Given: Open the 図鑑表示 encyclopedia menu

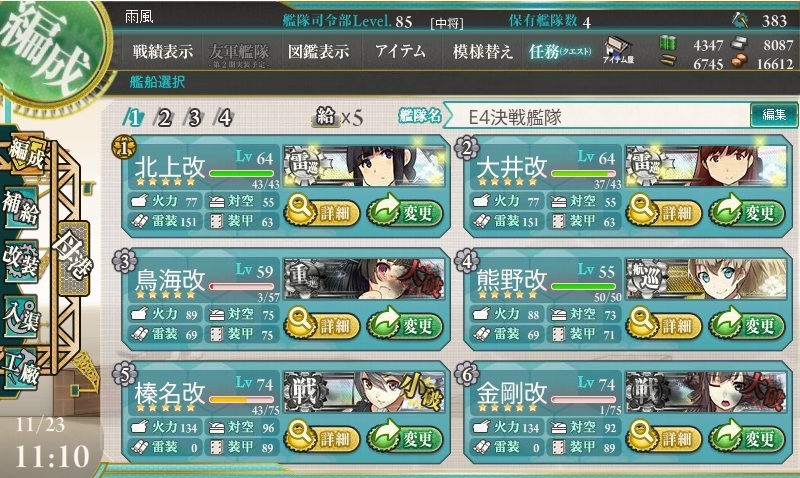Looking at the screenshot, I should tap(318, 52).
